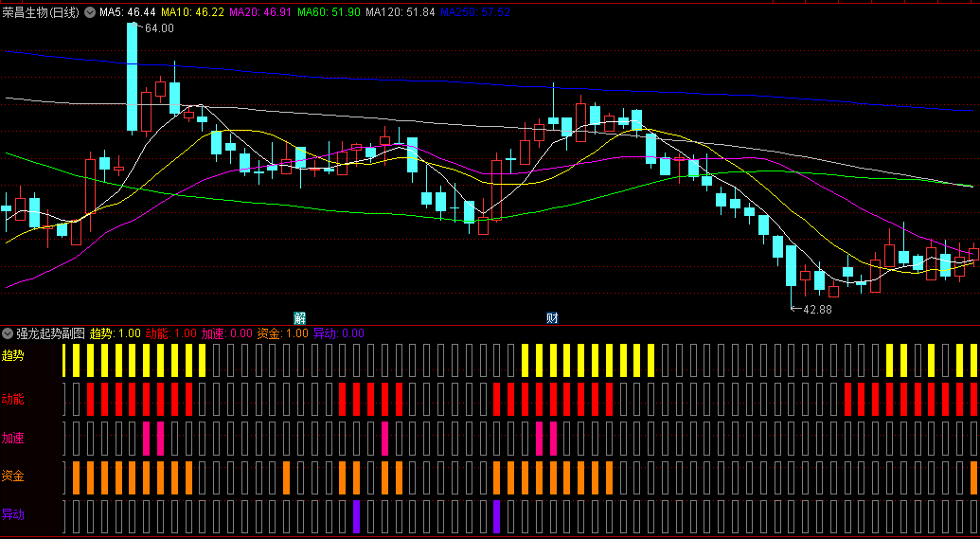Screen dimensions: 980x539
Task: Select the 异动: 0.00 value in header
Action: pyautogui.click(x=338, y=333)
